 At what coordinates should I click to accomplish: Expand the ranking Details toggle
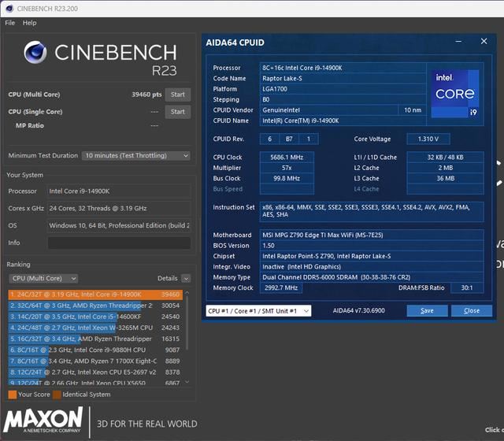click(x=186, y=278)
